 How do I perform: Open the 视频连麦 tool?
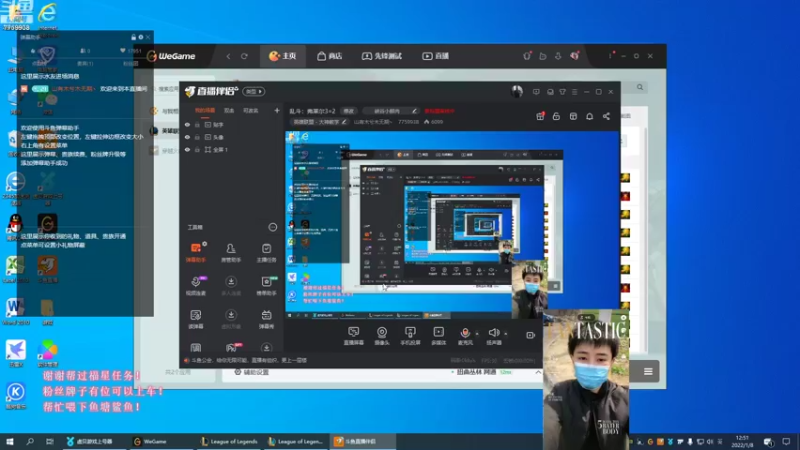(196, 286)
